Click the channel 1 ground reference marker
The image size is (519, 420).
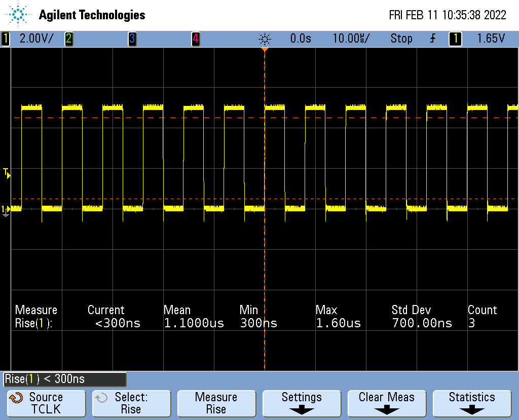pos(6,210)
